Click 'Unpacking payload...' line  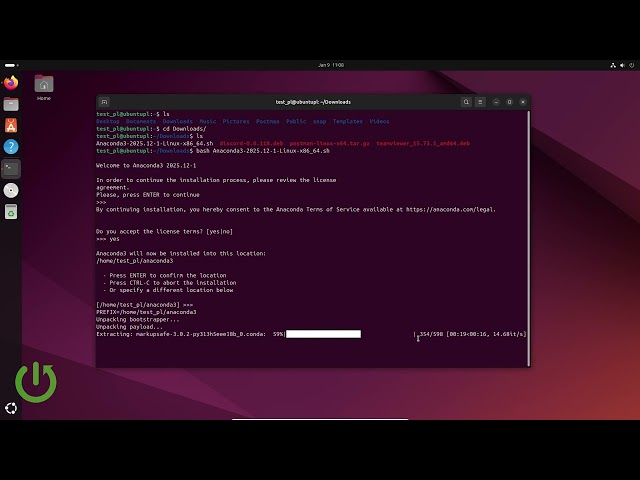tap(129, 327)
